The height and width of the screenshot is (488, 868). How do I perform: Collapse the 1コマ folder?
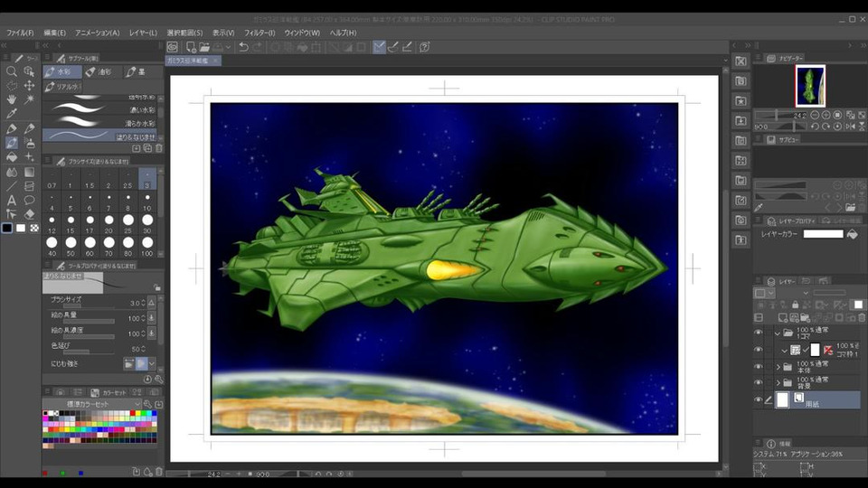pos(778,333)
